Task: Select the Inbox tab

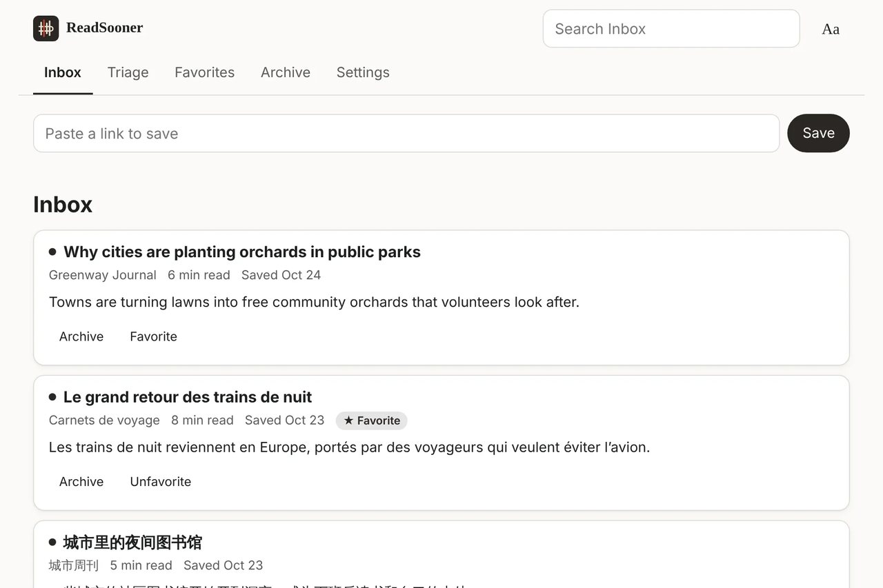Action: 63,72
